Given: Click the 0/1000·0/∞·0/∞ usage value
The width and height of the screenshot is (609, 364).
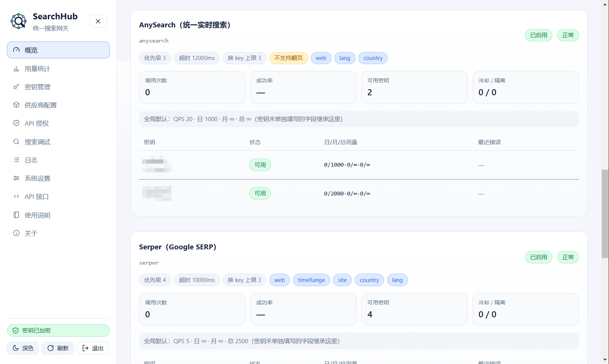Looking at the screenshot, I should pyautogui.click(x=347, y=165).
